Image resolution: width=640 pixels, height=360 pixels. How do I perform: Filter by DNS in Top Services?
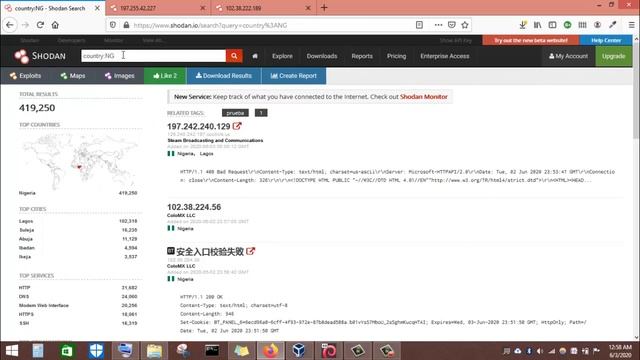tap(24, 297)
